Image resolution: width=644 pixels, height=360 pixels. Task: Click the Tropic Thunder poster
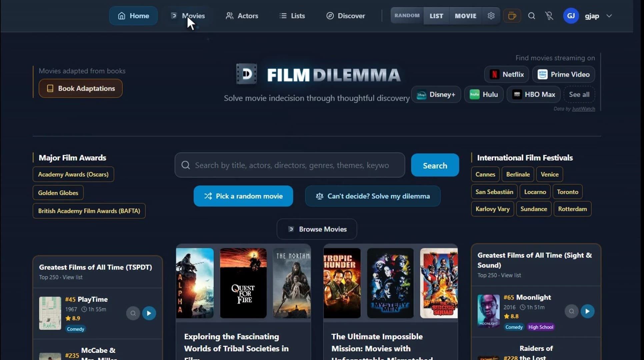point(342,283)
